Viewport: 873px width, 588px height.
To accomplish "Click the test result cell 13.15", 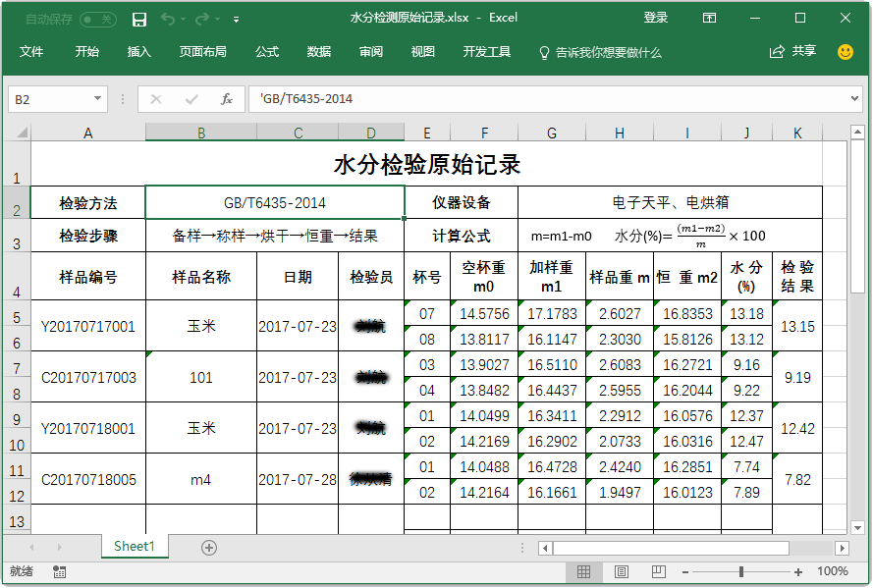I will [x=797, y=326].
